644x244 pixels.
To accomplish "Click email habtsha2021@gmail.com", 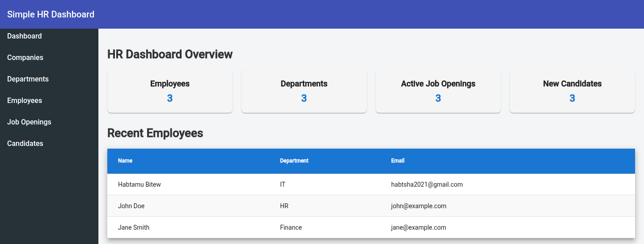I will pos(427,184).
